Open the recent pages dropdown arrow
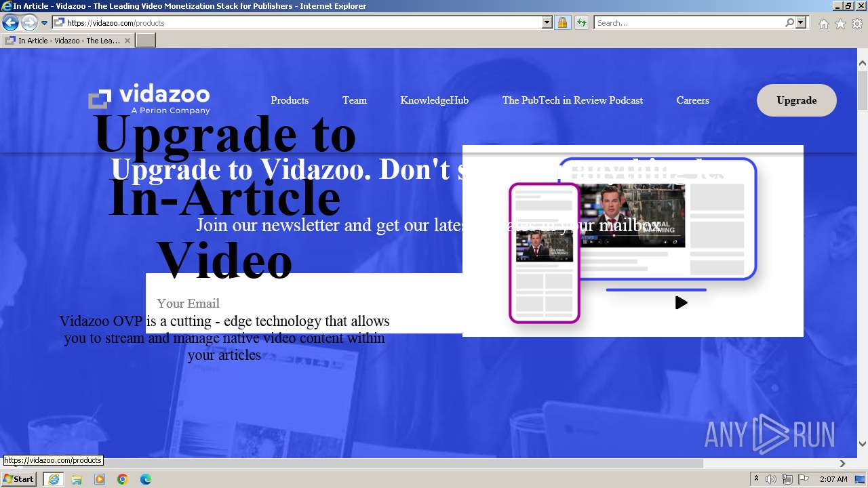Viewport: 868px width, 488px height. (x=45, y=23)
